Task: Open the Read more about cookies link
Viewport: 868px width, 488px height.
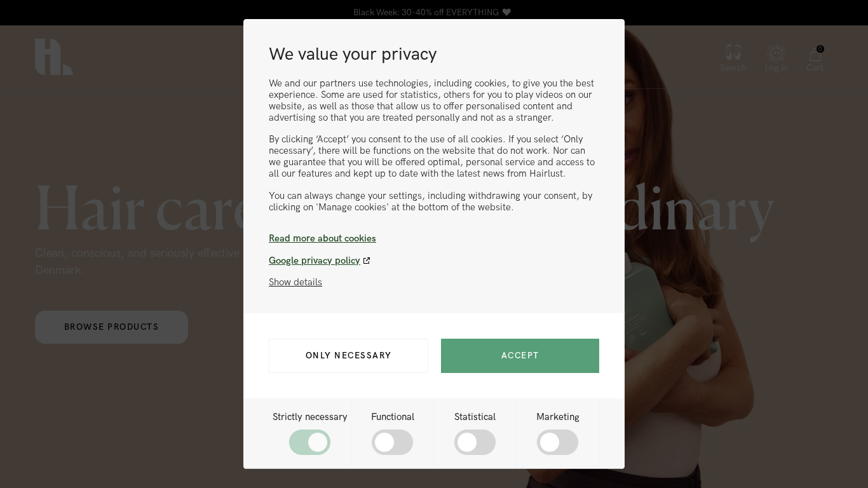Action: tap(322, 238)
